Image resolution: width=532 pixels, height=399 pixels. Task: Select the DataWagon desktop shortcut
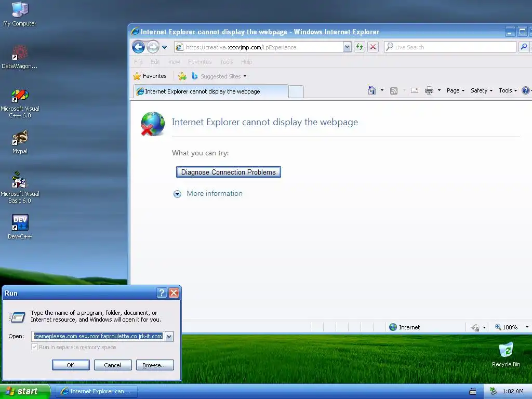pos(20,57)
